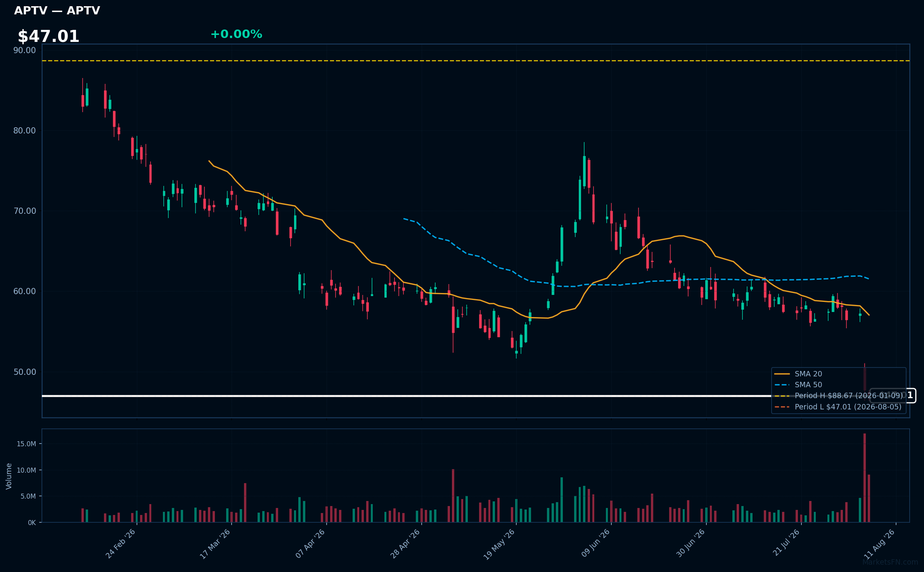Click the "30 Jun '26" date label
Screen dimensions: 924x572
(690, 544)
